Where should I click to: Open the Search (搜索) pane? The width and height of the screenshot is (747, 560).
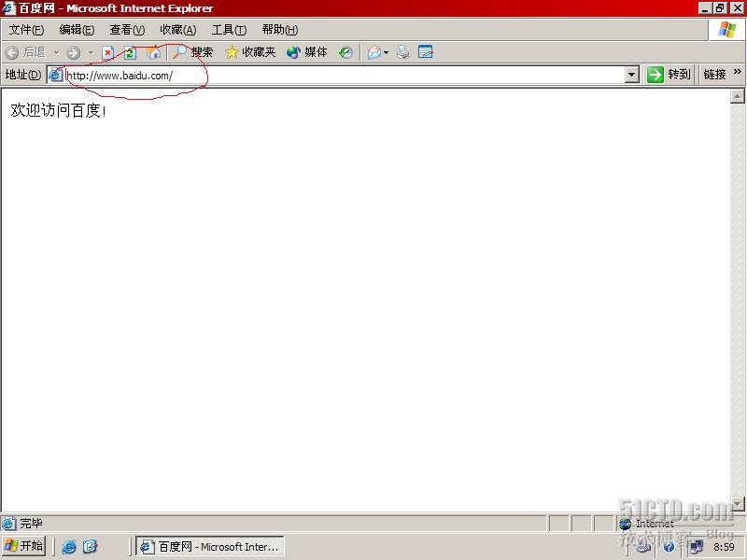point(192,52)
